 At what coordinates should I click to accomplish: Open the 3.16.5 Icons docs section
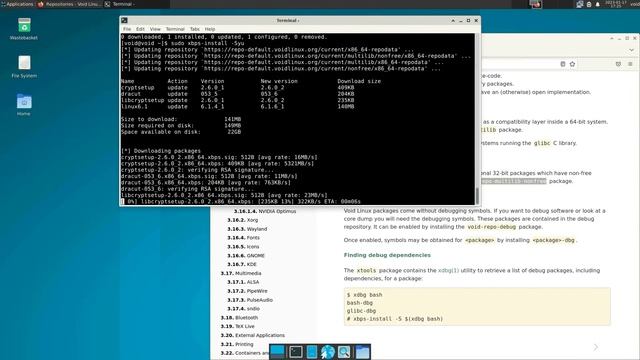click(x=243, y=247)
